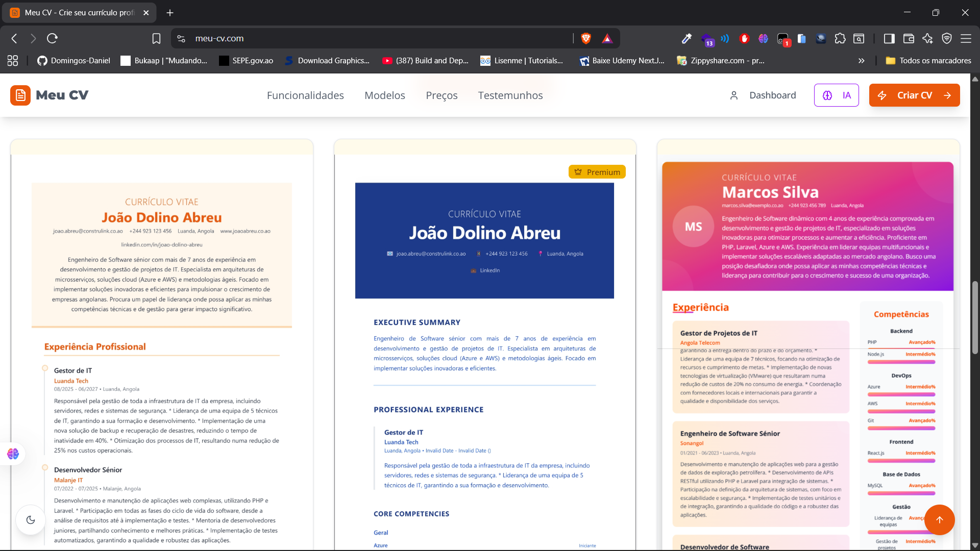Toggle dark mode with the moon button
Image resolution: width=980 pixels, height=551 pixels.
pyautogui.click(x=31, y=519)
